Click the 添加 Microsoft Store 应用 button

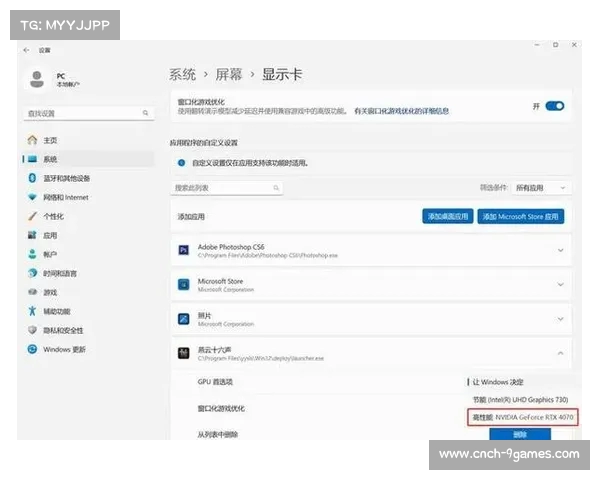tap(520, 216)
